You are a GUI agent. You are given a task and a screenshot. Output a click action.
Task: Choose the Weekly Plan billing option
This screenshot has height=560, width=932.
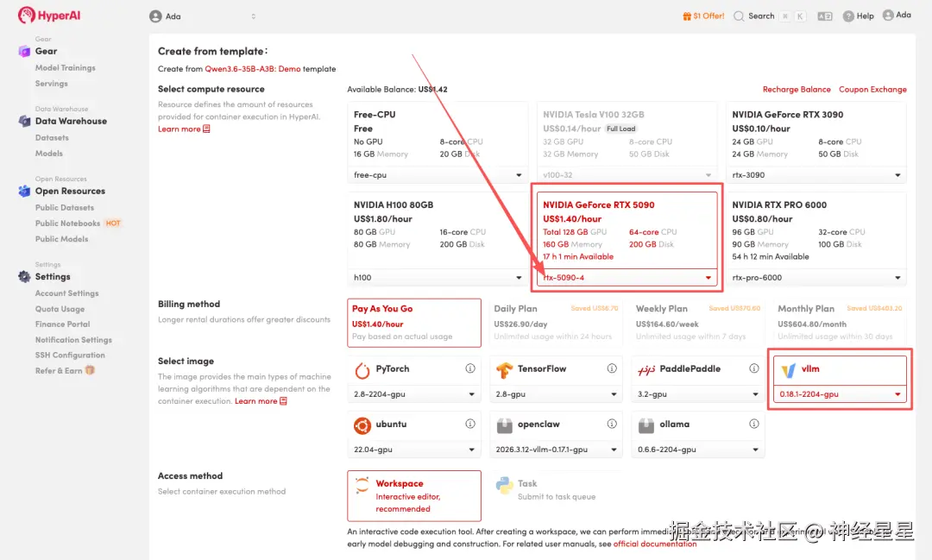698,323
